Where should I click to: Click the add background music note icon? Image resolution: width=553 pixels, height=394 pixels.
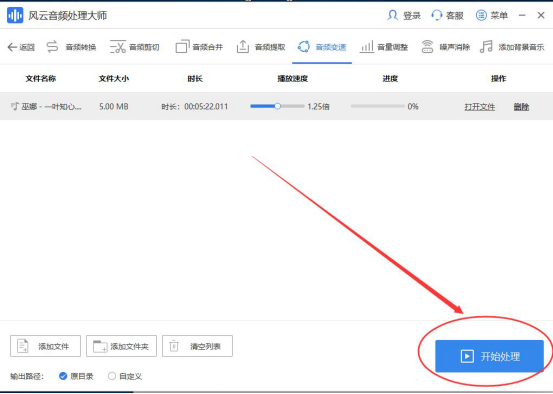[x=486, y=47]
